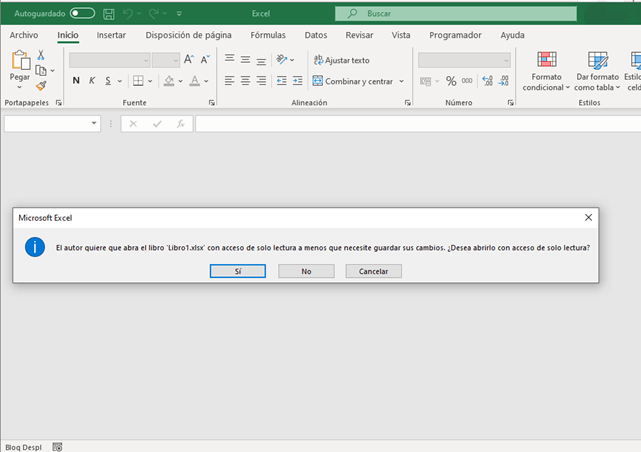Click the middle align icon
The width and height of the screenshot is (641, 452).
[245, 60]
